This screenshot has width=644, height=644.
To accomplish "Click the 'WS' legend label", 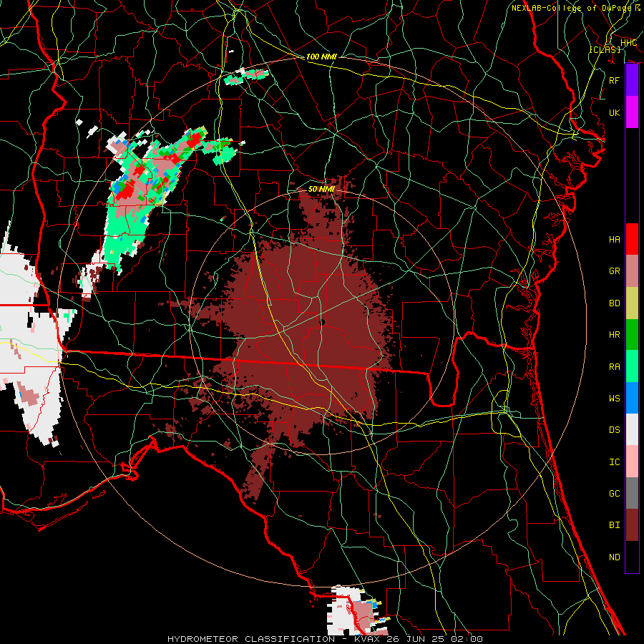I will tap(614, 399).
